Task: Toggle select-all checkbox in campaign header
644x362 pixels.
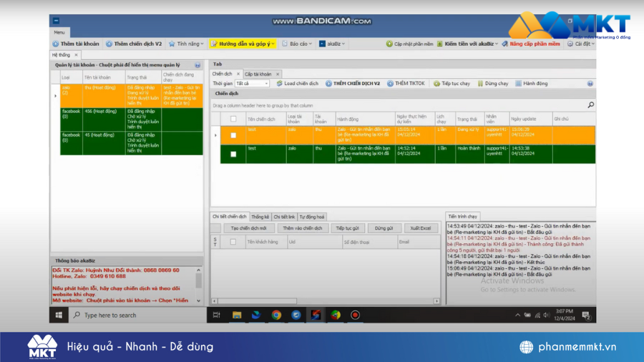Action: click(x=233, y=119)
